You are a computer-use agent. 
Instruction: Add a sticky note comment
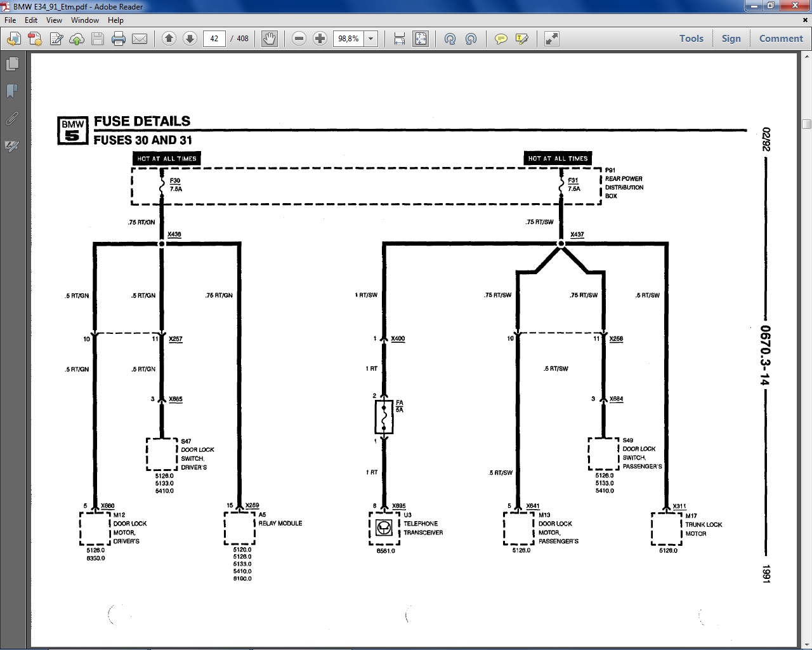[x=501, y=39]
